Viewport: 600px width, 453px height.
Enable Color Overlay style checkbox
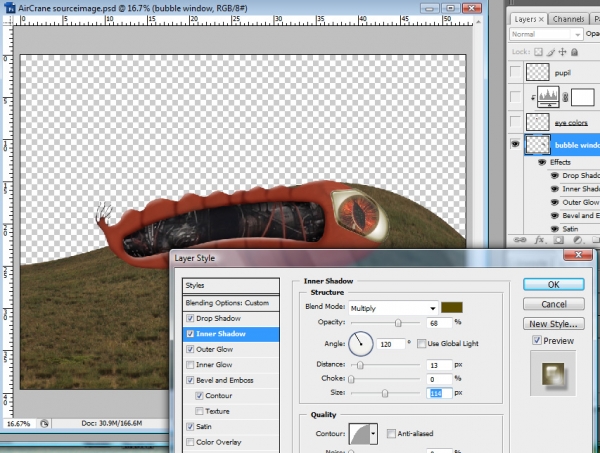click(190, 442)
